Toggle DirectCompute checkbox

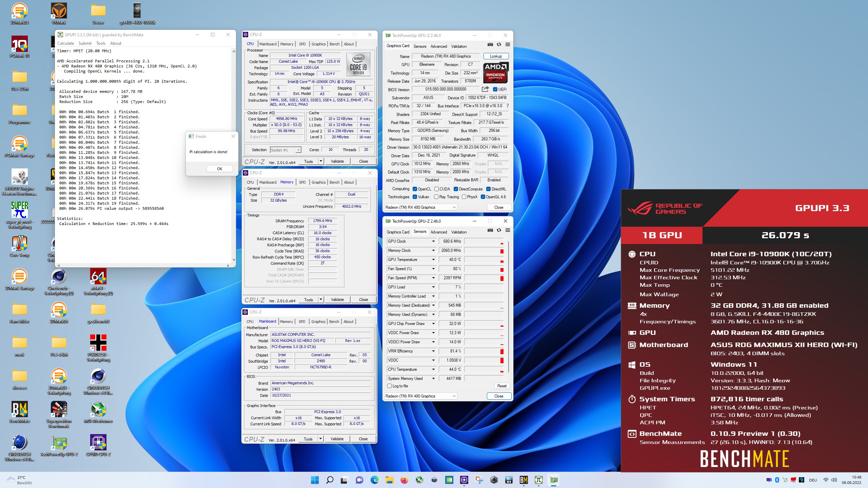(x=456, y=189)
